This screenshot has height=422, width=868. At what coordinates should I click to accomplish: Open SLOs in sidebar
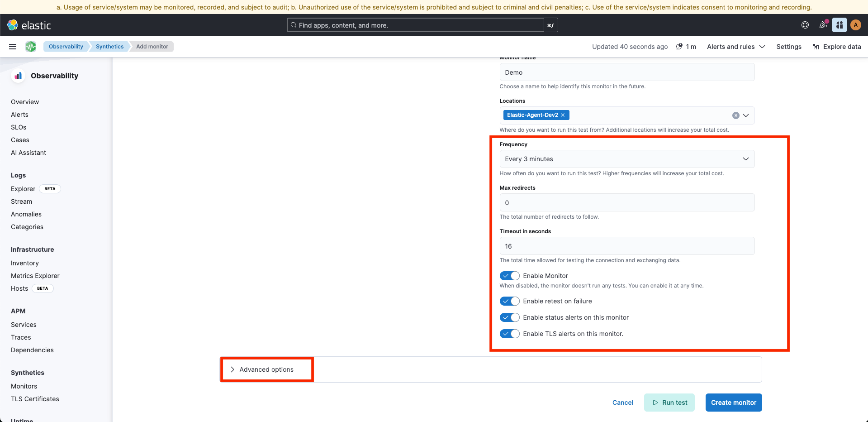[x=19, y=127]
